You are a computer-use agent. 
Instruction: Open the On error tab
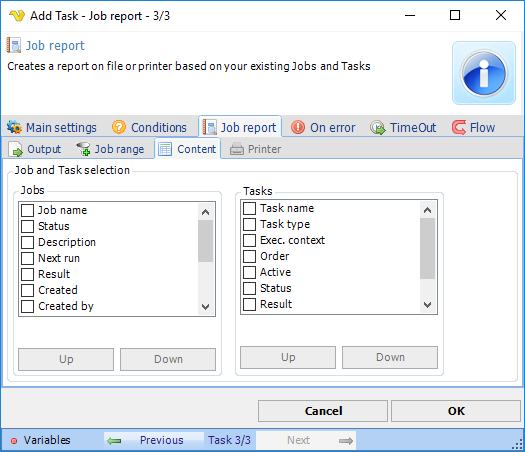tap(323, 127)
